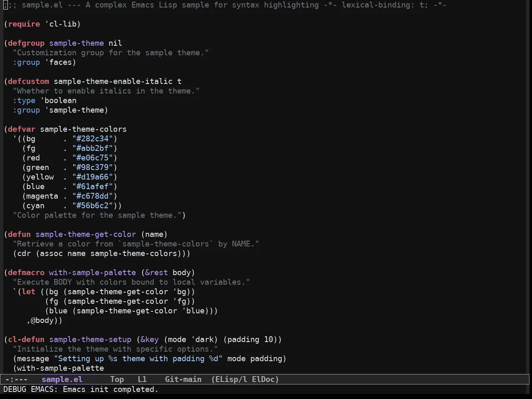The height and width of the screenshot is (399, 532).
Task: Click the ,@body splice expression
Action: coord(42,320)
